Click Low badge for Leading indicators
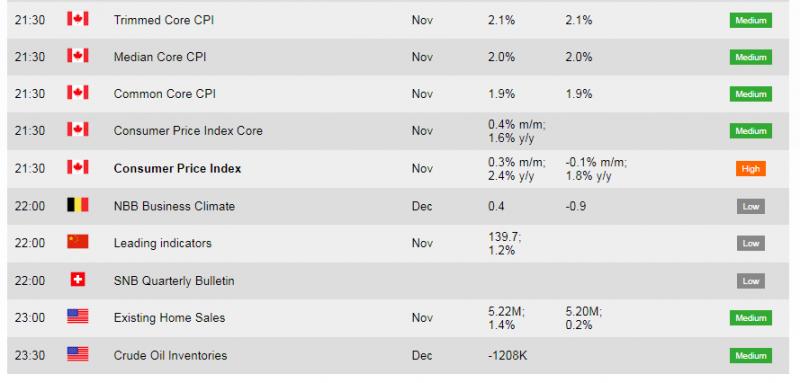Image resolution: width=800 pixels, height=383 pixels. point(751,243)
